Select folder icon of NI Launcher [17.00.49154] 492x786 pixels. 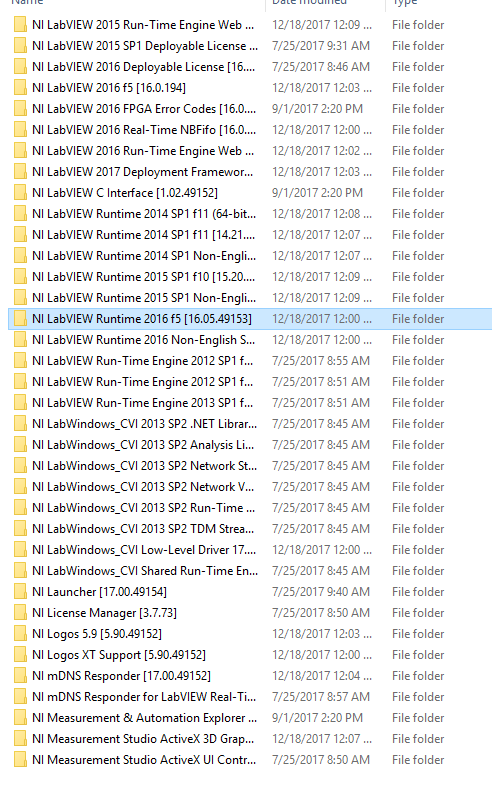pos(20,592)
